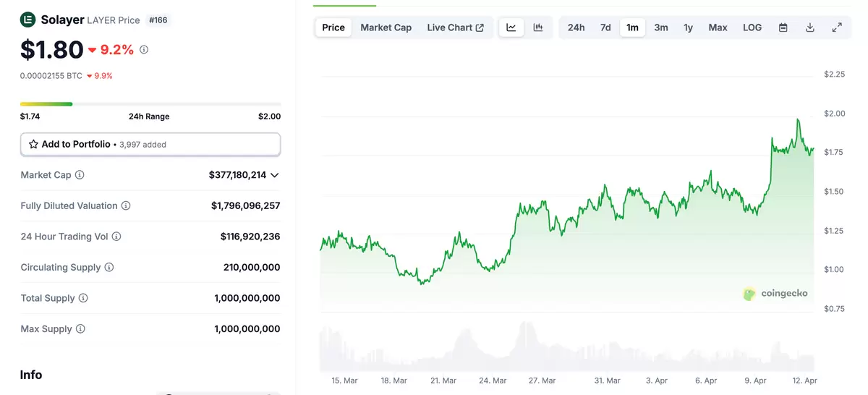Image resolution: width=868 pixels, height=395 pixels.
Task: Open the Live Chart tab
Action: click(x=456, y=27)
